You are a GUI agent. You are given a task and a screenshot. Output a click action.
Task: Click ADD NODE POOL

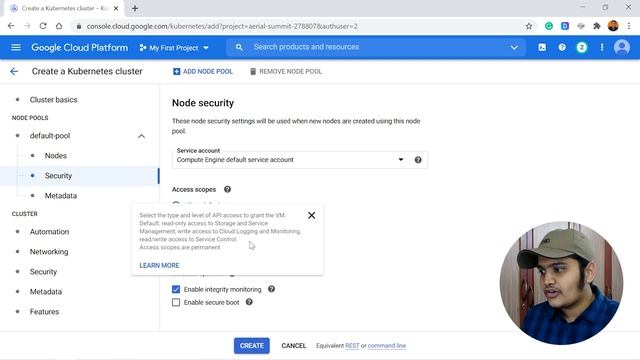[x=203, y=71]
